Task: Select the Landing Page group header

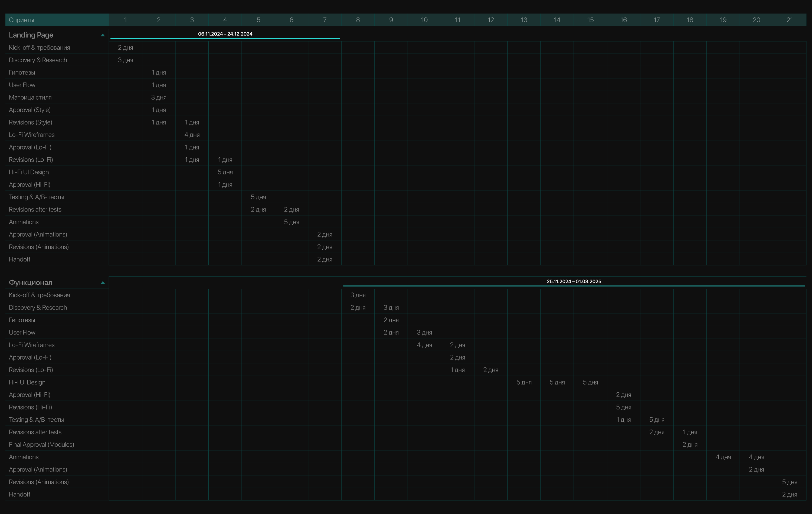Action: point(31,35)
